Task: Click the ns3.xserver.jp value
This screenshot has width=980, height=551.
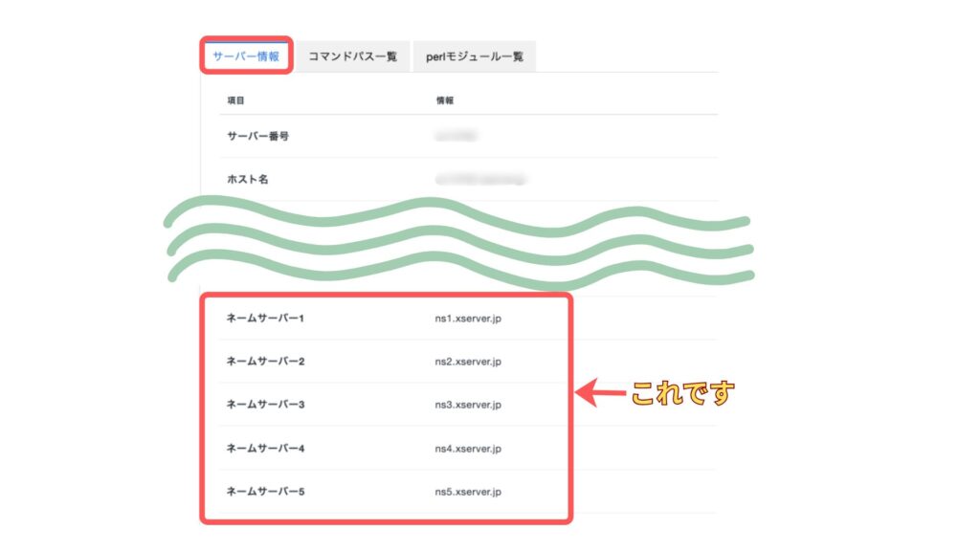Action: click(x=468, y=405)
